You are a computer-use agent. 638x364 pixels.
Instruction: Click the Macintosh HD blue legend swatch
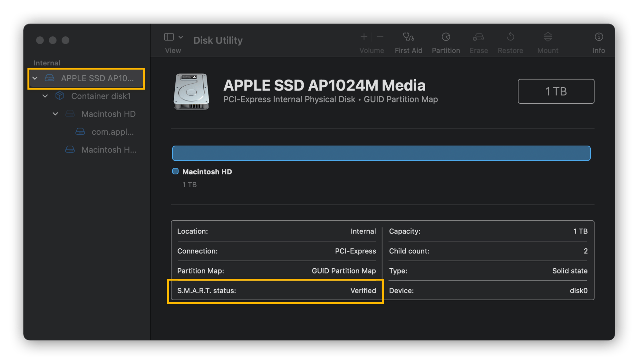[x=175, y=171]
